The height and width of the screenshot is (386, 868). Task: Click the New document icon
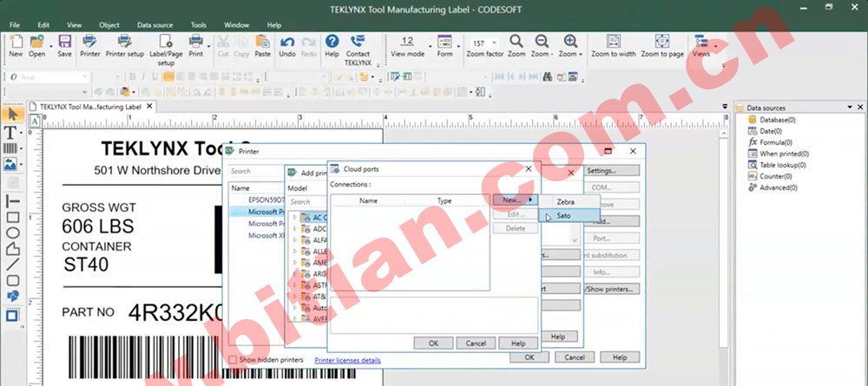[16, 42]
